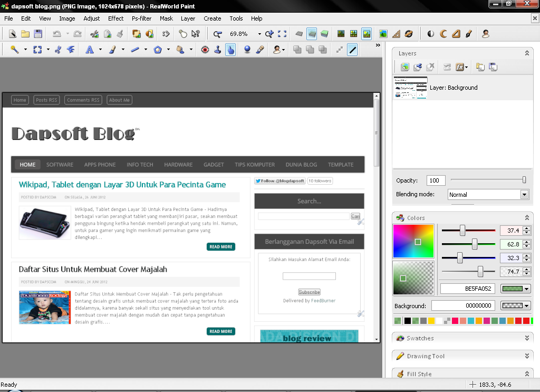Click the red channel slider handle

pos(462,231)
